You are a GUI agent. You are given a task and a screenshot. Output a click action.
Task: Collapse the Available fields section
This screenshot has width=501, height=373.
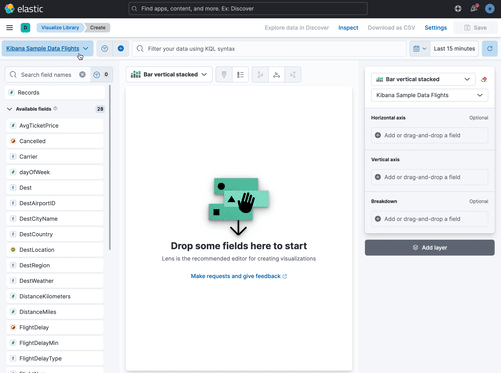click(x=9, y=109)
